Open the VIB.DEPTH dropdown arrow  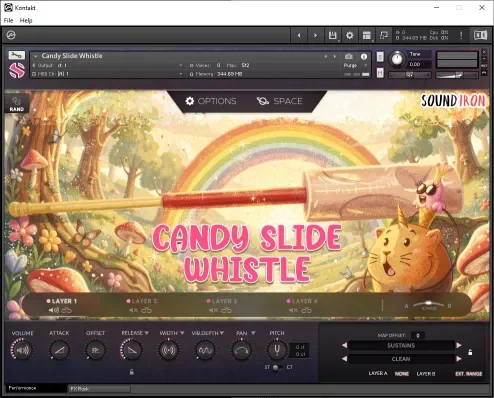point(222,333)
